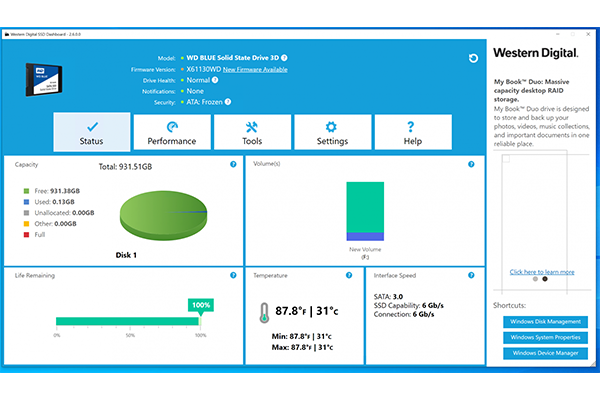The height and width of the screenshot is (400, 600).
Task: Select the Help tab
Action: [412, 132]
